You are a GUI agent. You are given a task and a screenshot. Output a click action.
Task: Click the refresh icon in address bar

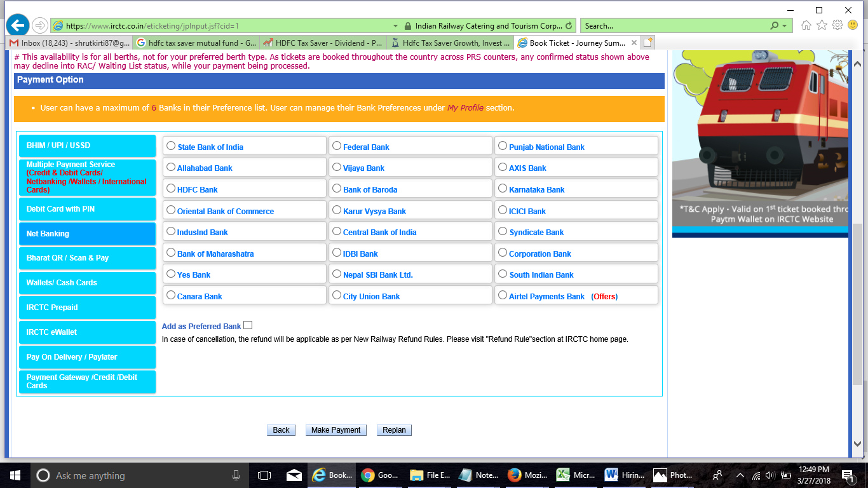(x=569, y=26)
